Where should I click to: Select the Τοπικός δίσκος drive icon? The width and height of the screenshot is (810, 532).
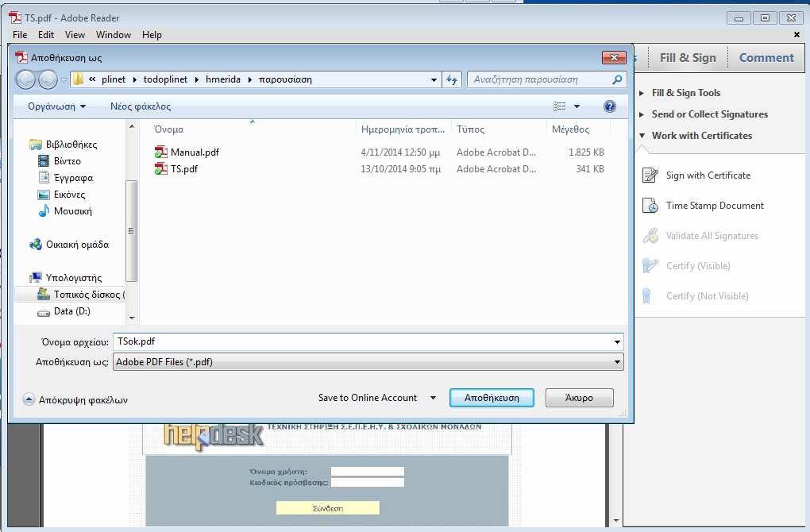pos(44,294)
